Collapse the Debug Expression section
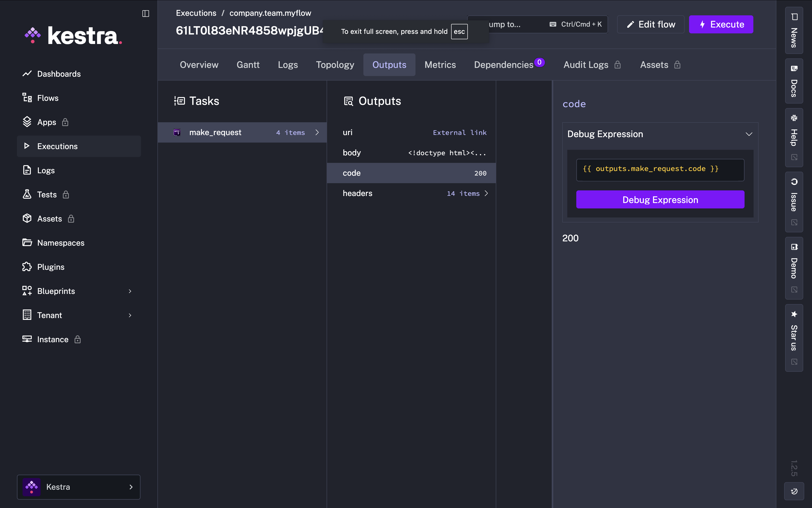Screen dimensions: 812x508 [x=749, y=134]
